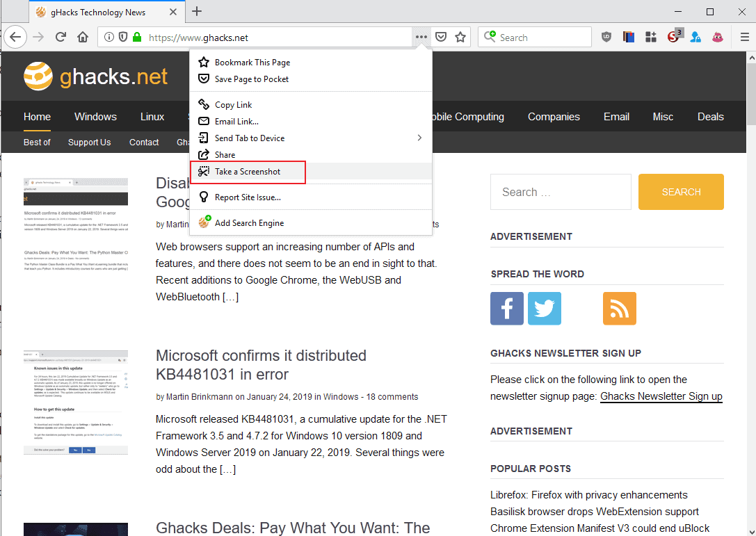Click the forward navigation arrow
Screen dimensions: 756x536
(38, 37)
